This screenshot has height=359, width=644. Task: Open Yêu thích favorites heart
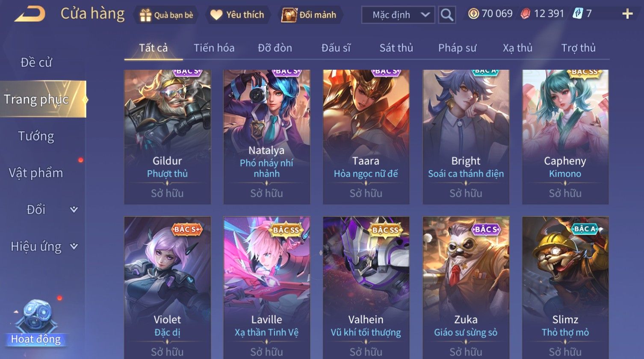pyautogui.click(x=237, y=15)
